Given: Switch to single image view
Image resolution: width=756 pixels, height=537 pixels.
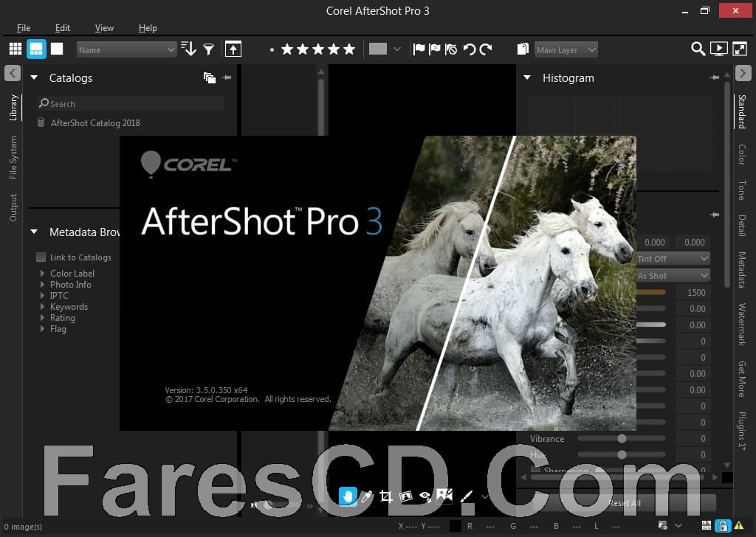Looking at the screenshot, I should tap(57, 49).
